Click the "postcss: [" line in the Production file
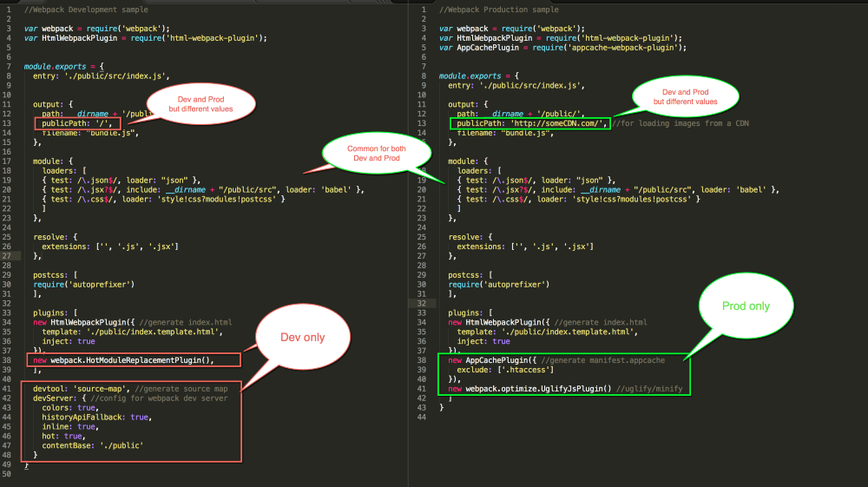868x487 pixels. tap(470, 275)
